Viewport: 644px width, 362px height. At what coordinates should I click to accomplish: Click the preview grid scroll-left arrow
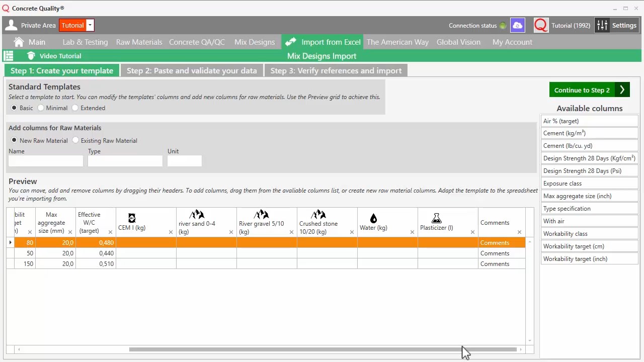tap(19, 349)
